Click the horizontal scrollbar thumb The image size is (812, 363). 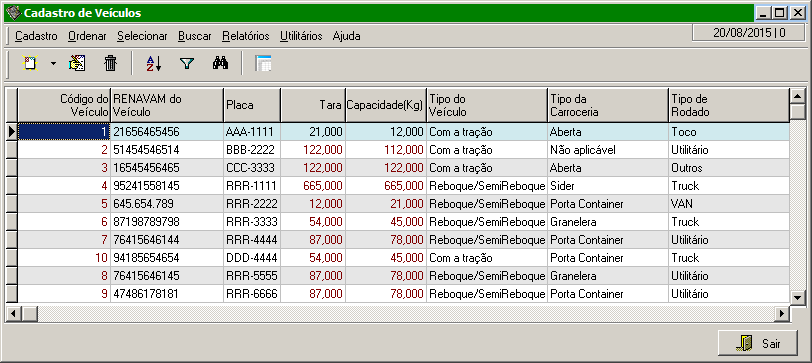tap(28, 313)
